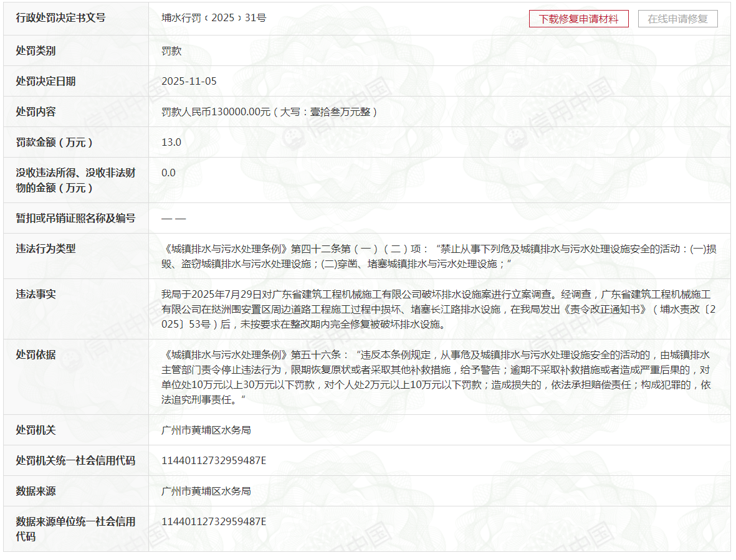
Task: Click the 下载修复申请材料 button
Action: pyautogui.click(x=578, y=19)
